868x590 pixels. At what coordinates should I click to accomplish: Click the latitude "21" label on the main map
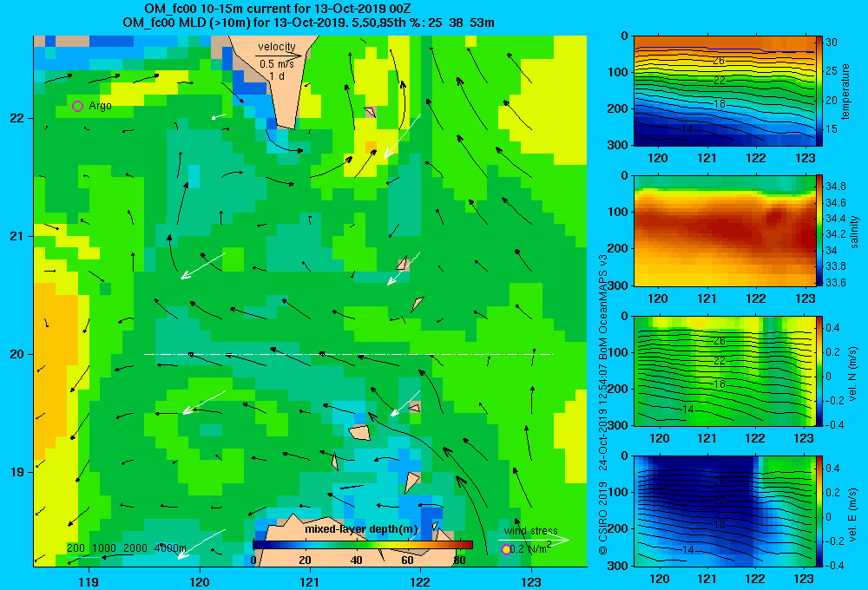pyautogui.click(x=16, y=236)
